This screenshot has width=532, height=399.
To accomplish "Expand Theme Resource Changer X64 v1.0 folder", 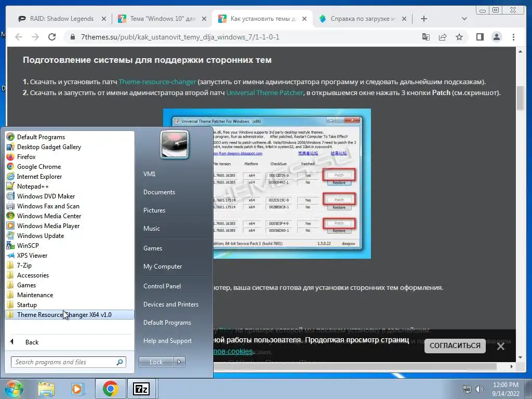I will click(x=70, y=314).
